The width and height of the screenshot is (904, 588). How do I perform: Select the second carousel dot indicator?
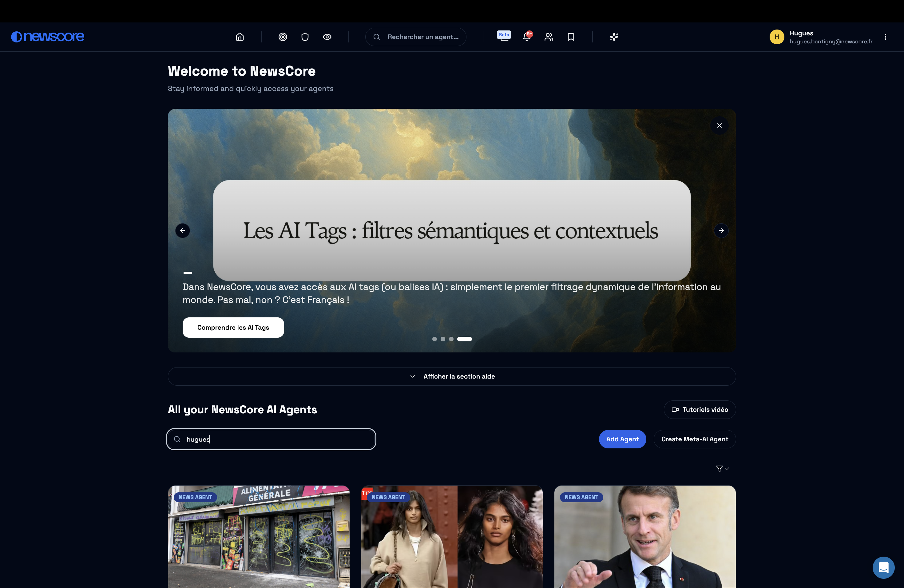point(443,339)
